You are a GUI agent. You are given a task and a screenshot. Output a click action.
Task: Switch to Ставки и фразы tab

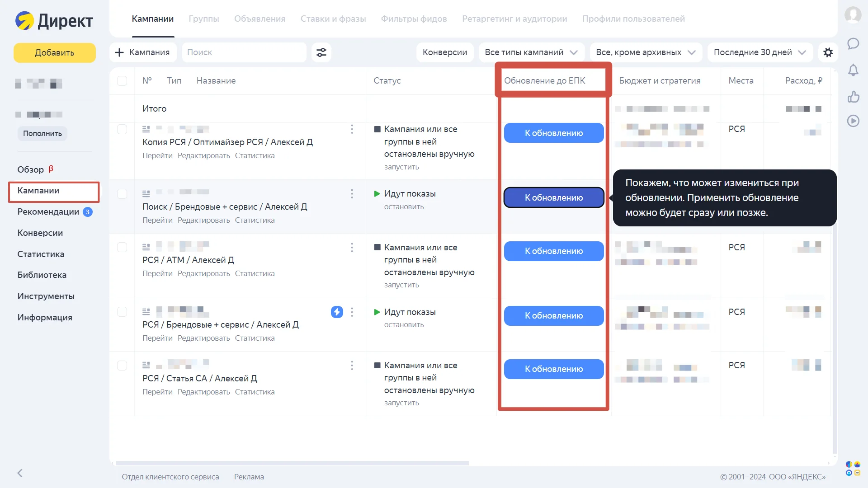(333, 19)
